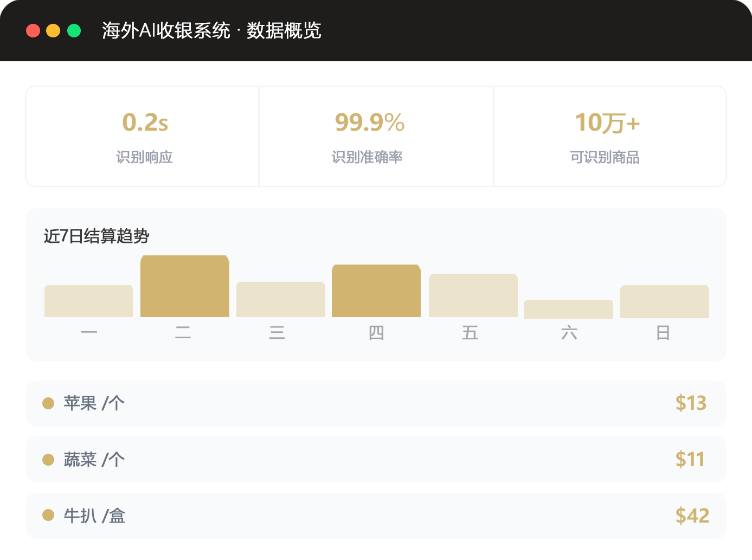Click the 三 weekday axis label
Viewport: 752px width, 560px height.
tap(277, 332)
